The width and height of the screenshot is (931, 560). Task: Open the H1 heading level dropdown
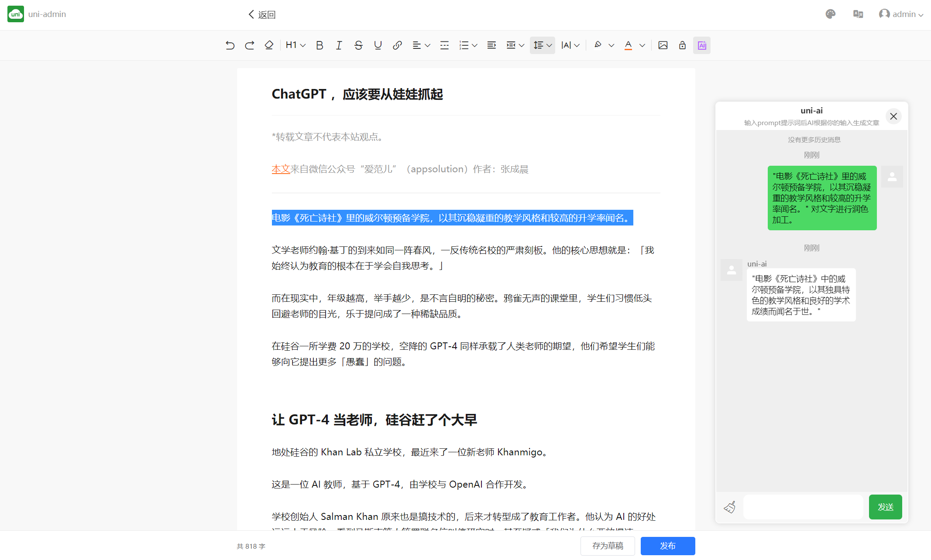pyautogui.click(x=295, y=45)
